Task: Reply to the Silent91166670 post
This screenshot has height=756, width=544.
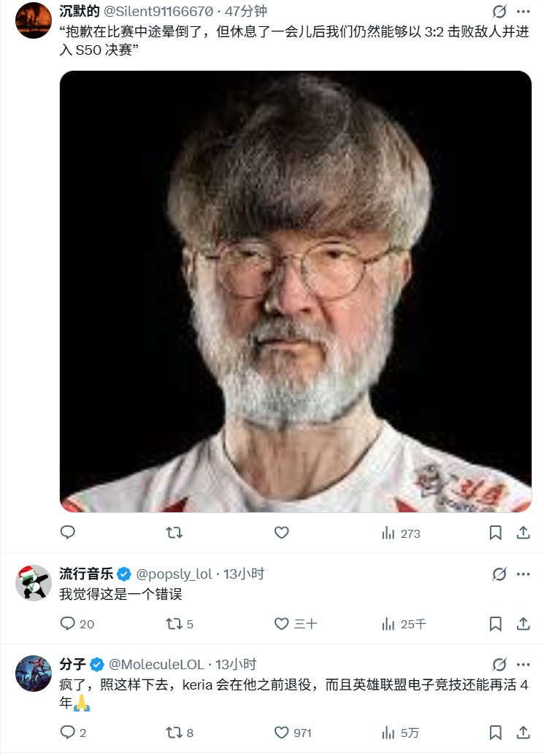Action: click(x=67, y=532)
